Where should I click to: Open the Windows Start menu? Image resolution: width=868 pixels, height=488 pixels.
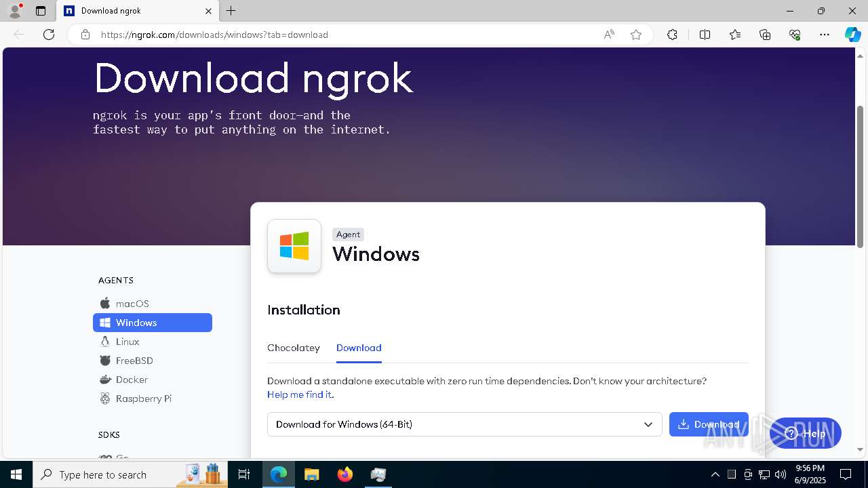click(16, 474)
